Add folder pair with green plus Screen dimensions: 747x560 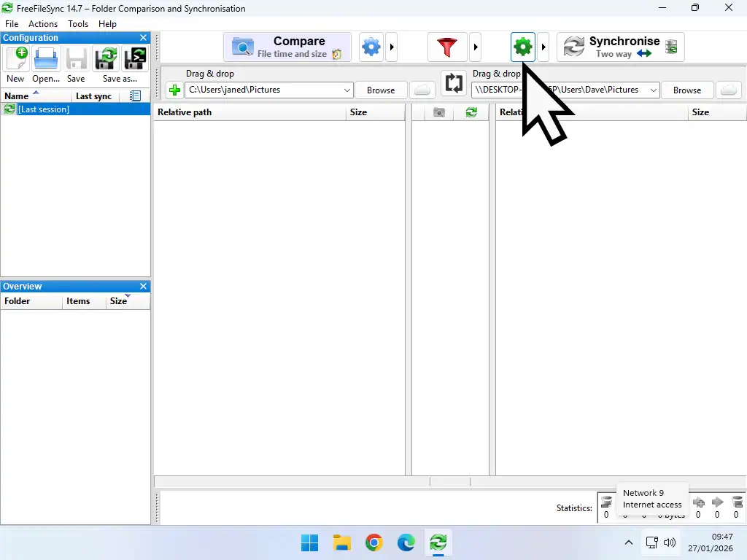tap(174, 90)
